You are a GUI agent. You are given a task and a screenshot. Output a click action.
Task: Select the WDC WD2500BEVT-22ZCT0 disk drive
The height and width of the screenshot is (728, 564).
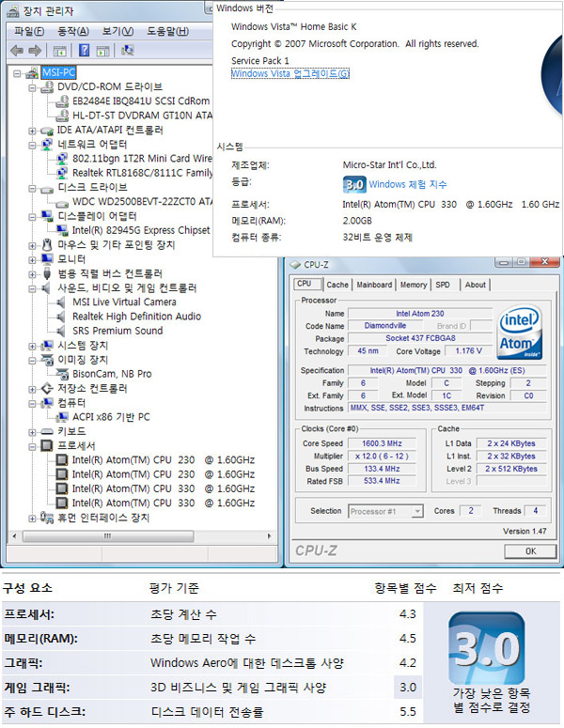[x=142, y=202]
